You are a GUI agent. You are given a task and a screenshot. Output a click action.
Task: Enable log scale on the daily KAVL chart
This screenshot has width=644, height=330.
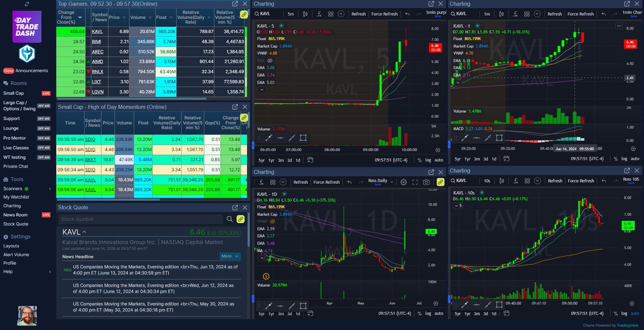point(427,313)
